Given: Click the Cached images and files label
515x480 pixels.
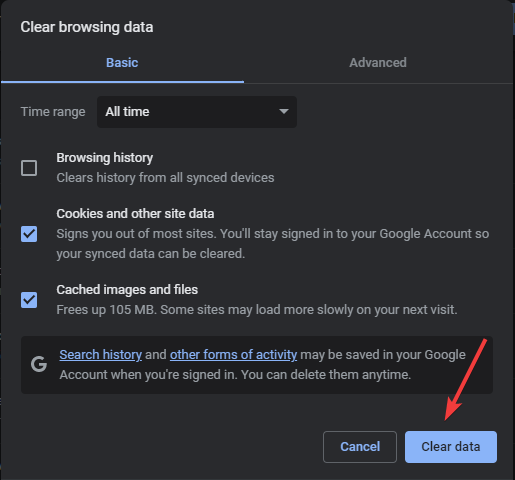Looking at the screenshot, I should pyautogui.click(x=127, y=290).
